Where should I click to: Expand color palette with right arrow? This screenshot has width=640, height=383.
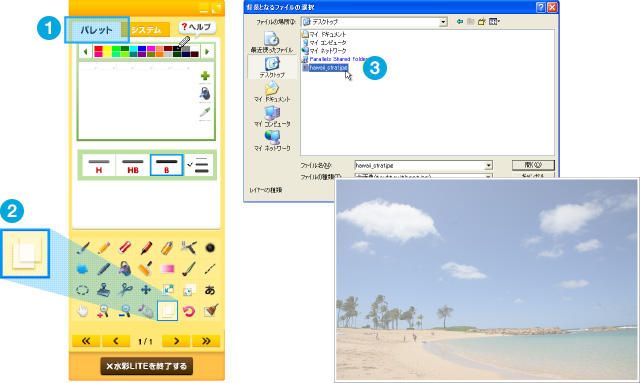pos(207,51)
